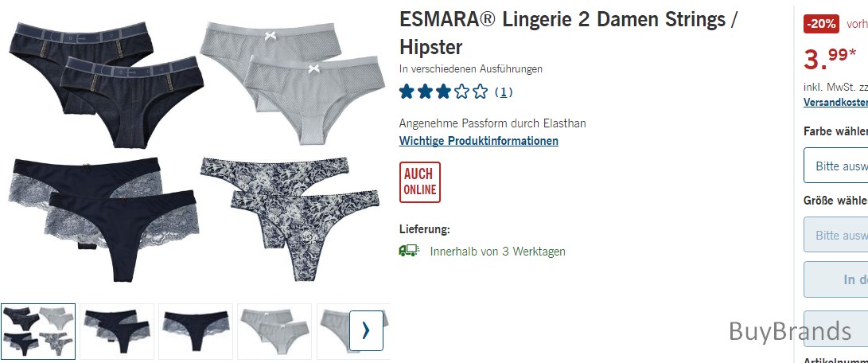Click the add to cart button

pyautogui.click(x=836, y=279)
